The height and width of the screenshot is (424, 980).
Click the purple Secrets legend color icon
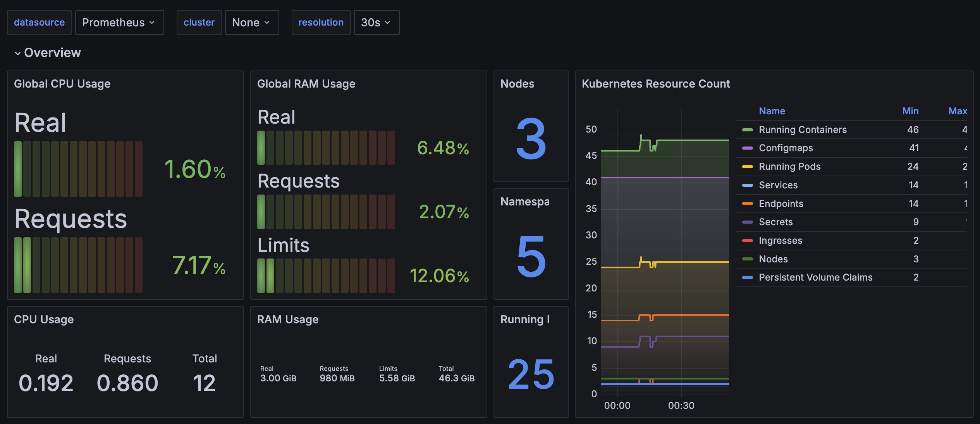(747, 222)
